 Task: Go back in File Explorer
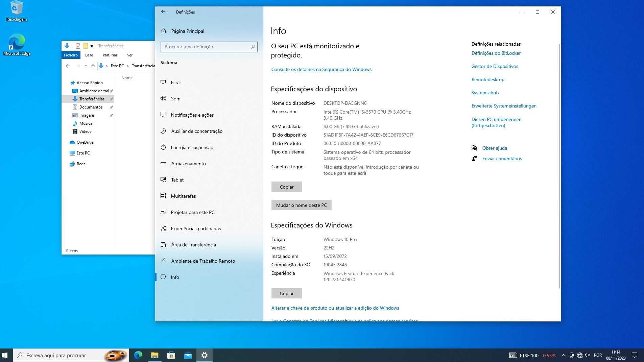click(x=68, y=66)
